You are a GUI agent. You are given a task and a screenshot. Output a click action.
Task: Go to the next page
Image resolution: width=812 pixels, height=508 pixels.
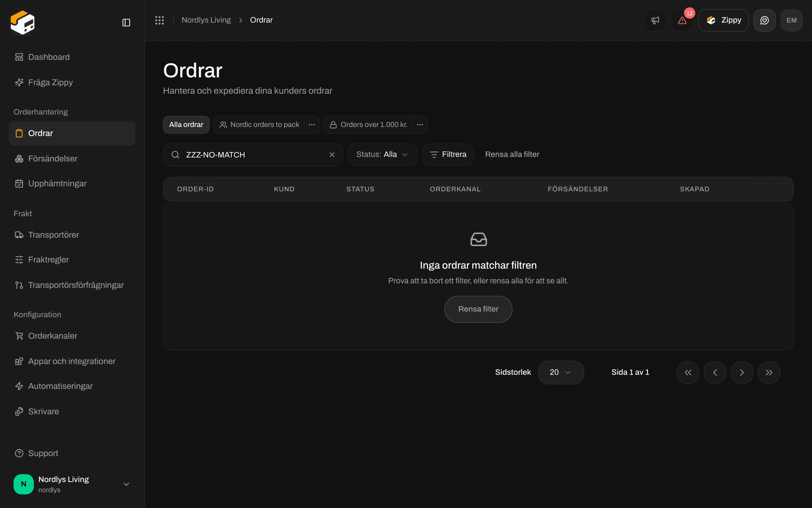[x=742, y=372]
